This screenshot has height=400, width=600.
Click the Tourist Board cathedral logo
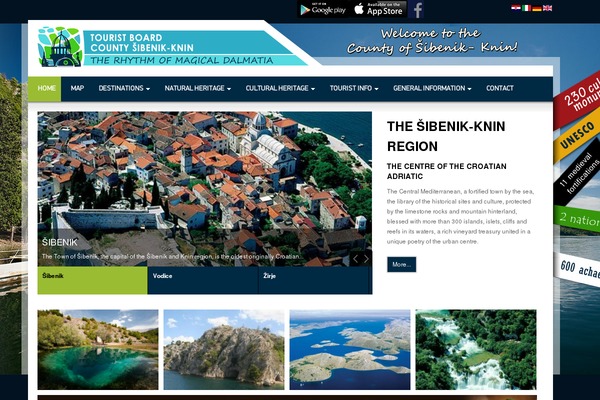coord(60,46)
